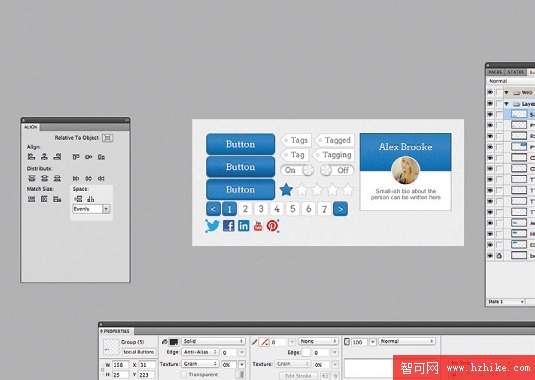
Task: Collapse the Web Layer disclosure triangle
Action: (507, 92)
